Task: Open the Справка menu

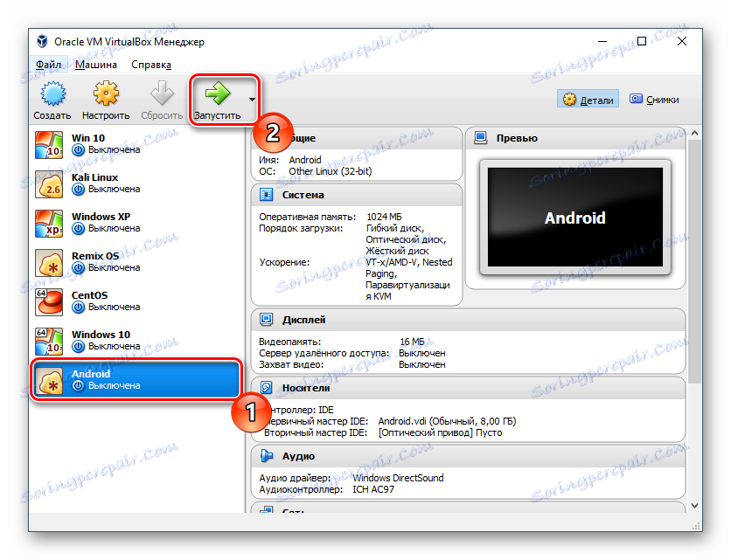Action: (x=151, y=65)
